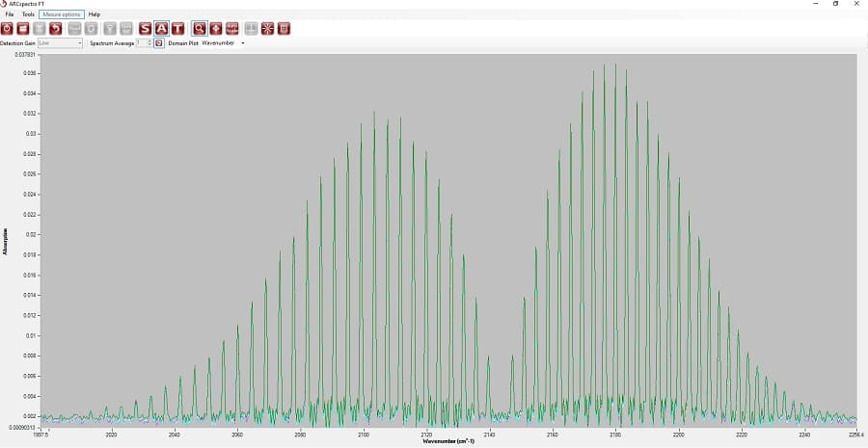Image resolution: width=868 pixels, height=448 pixels.
Task: Click the first red toolbar icon
Action: click(x=7, y=29)
